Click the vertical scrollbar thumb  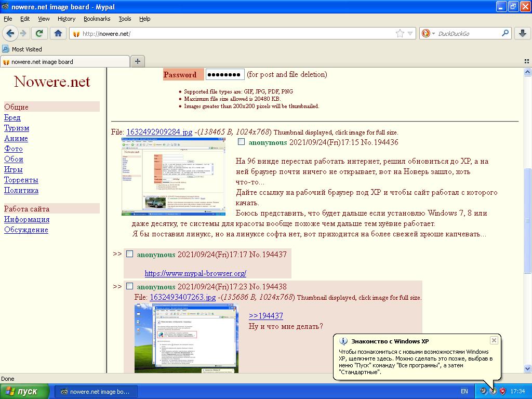527,220
